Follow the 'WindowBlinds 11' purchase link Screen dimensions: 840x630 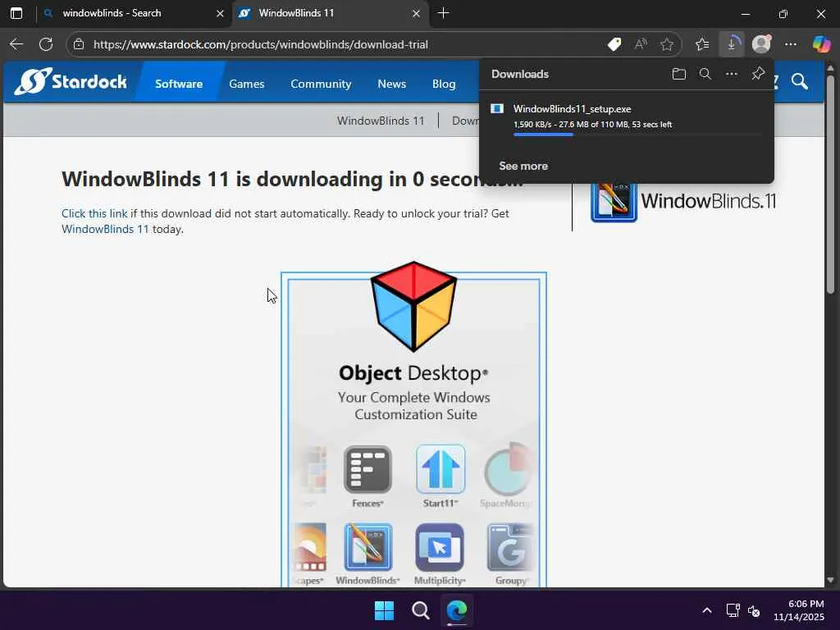click(105, 229)
